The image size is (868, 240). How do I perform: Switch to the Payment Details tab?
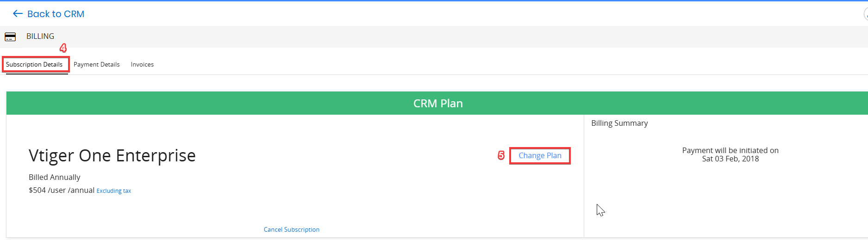pyautogui.click(x=96, y=64)
